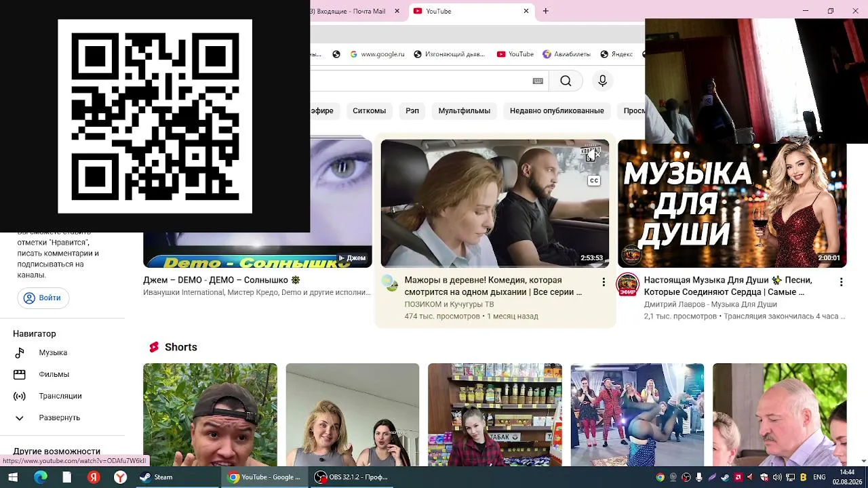The height and width of the screenshot is (488, 868).
Task: Open the mix title Джем – DEMO – Солнышко
Action: point(221,280)
